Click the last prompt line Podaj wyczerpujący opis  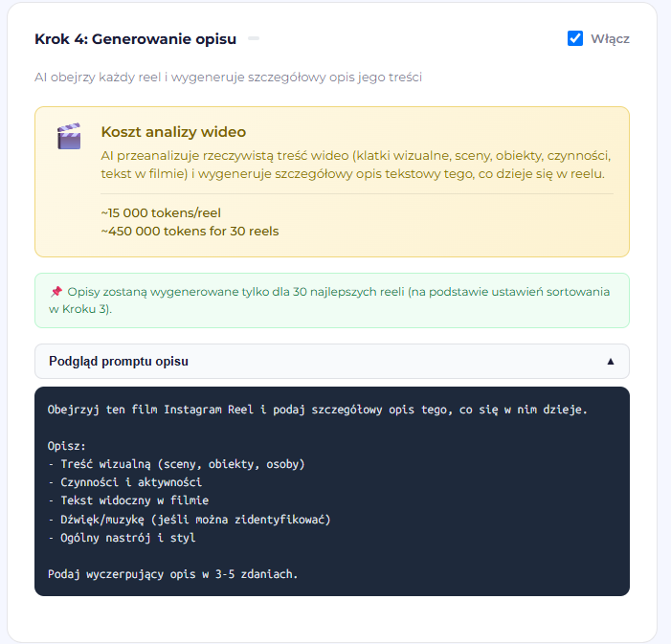pos(172,574)
